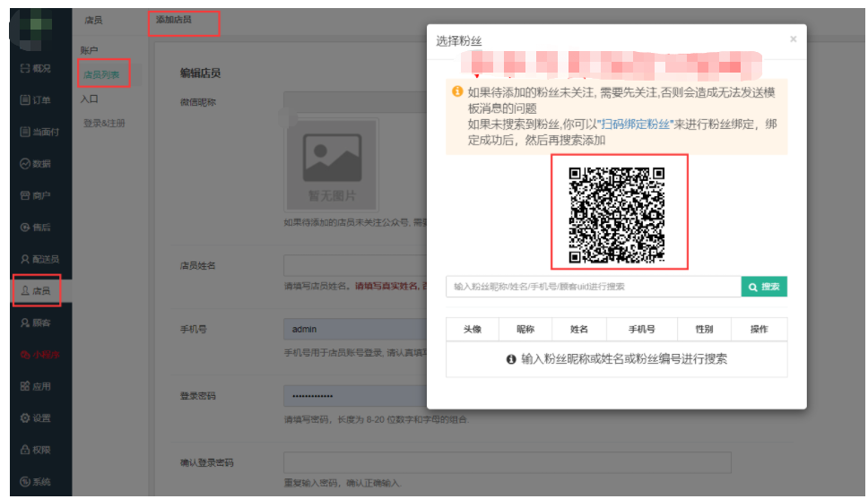Select 店员列表 in the submenu

[x=101, y=74]
